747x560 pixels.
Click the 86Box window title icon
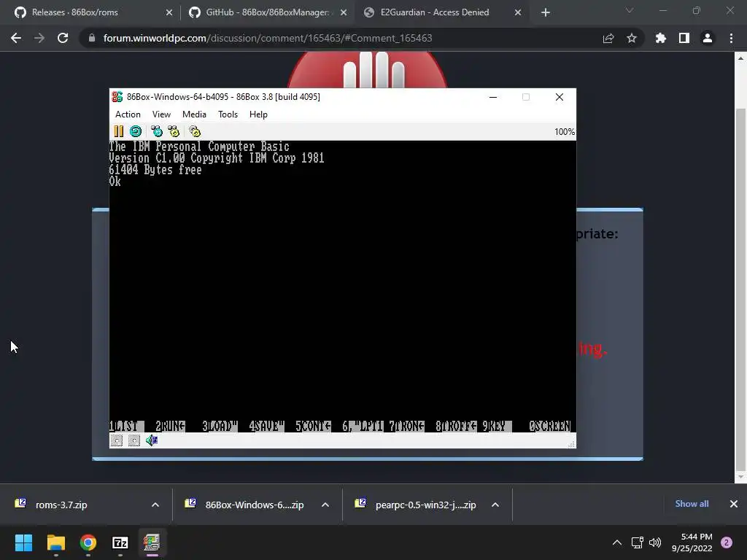[x=117, y=97]
